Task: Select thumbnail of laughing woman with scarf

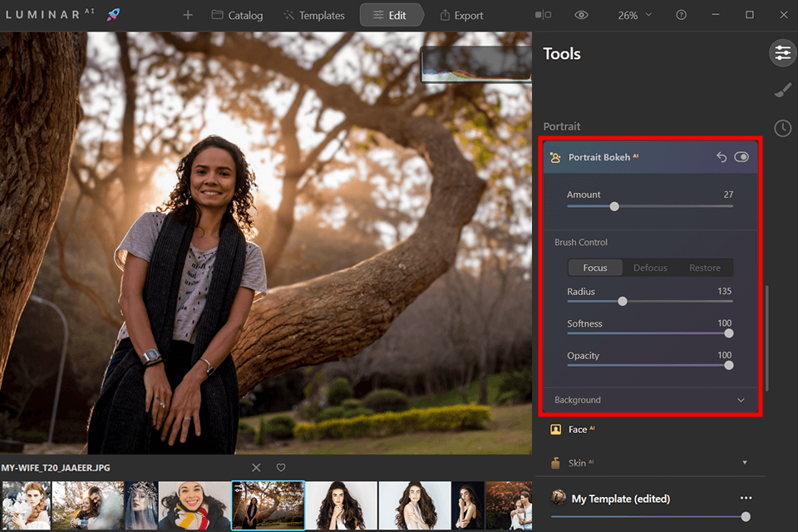Action: 195,505
